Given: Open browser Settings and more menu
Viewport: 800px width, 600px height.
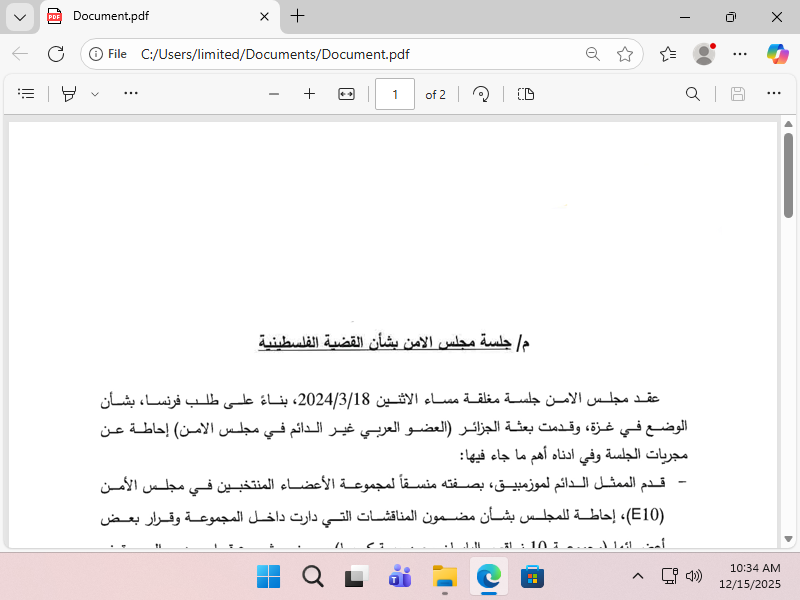Looking at the screenshot, I should (740, 54).
